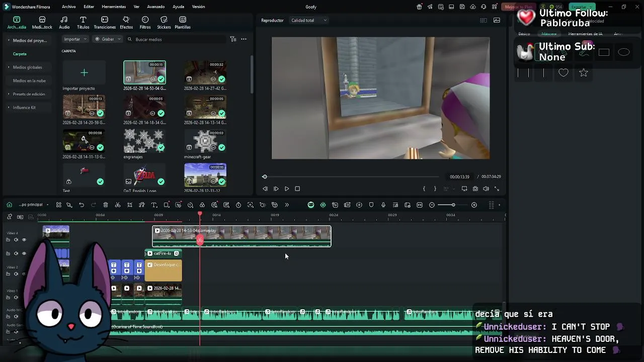Switch to the Transiciones tab
The height and width of the screenshot is (362, 644).
[105, 23]
